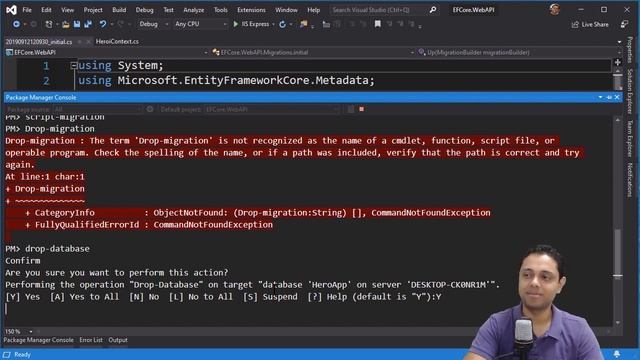
Task: Click the Visual Studio logo icon
Action: [x=11, y=9]
